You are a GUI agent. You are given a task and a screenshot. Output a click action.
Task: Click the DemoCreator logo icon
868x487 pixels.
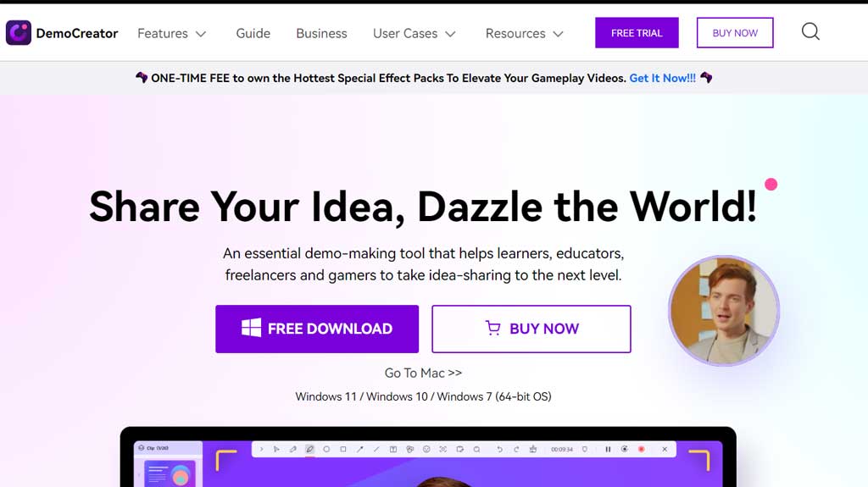19,33
